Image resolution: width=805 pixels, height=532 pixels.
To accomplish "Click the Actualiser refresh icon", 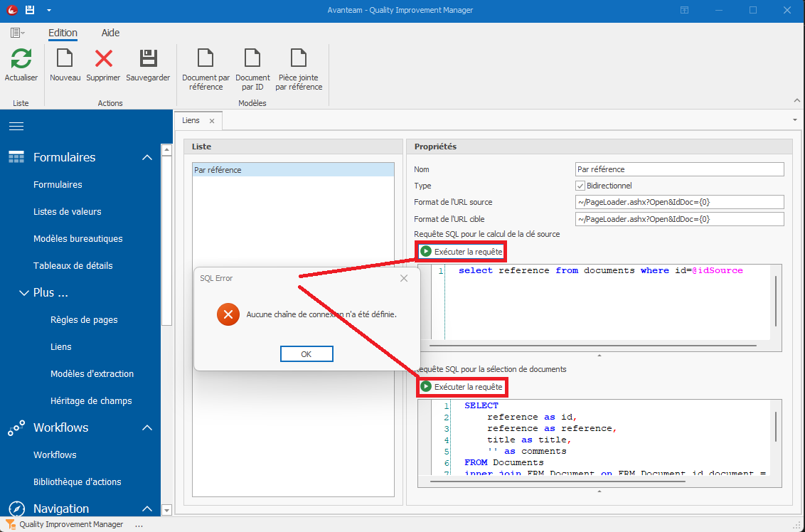I will [x=21, y=59].
